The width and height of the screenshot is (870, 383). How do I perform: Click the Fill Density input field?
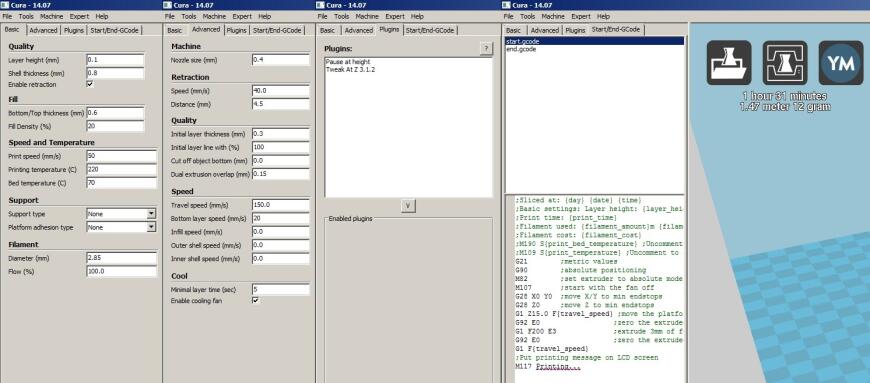(115, 126)
